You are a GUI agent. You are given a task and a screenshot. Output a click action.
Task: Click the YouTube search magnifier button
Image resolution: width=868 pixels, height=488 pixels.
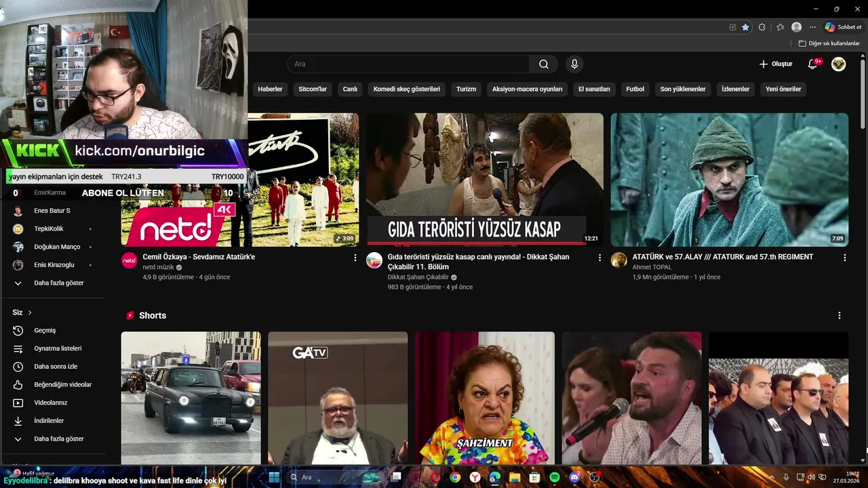(x=544, y=64)
